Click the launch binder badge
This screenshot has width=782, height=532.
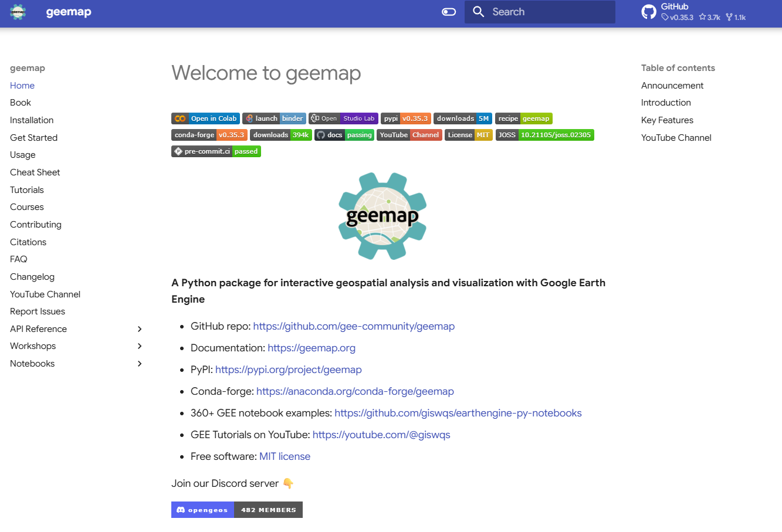click(x=274, y=118)
